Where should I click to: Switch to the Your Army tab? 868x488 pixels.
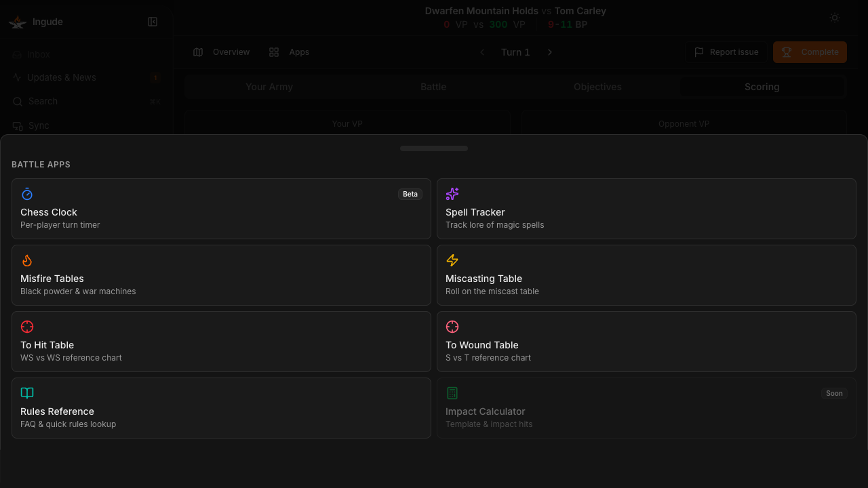pos(269,87)
